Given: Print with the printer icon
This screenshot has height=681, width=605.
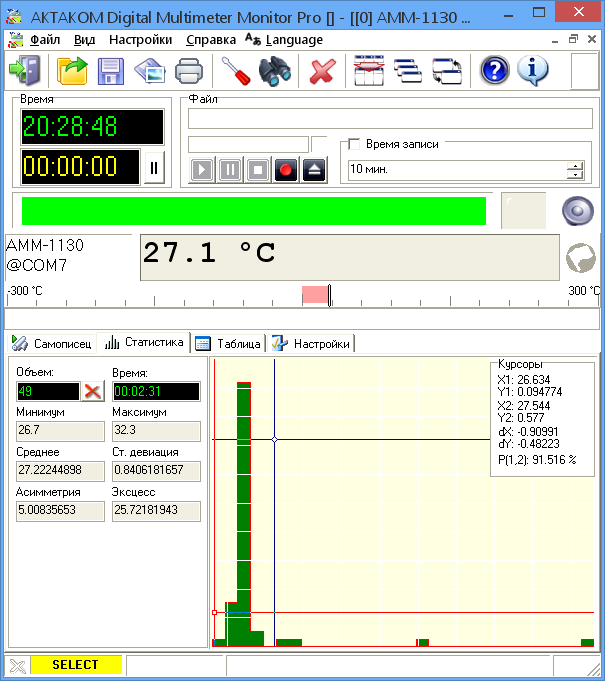Looking at the screenshot, I should pyautogui.click(x=189, y=71).
